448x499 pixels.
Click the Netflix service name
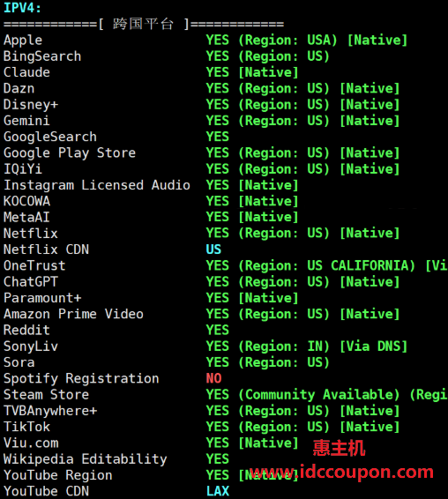(31, 234)
